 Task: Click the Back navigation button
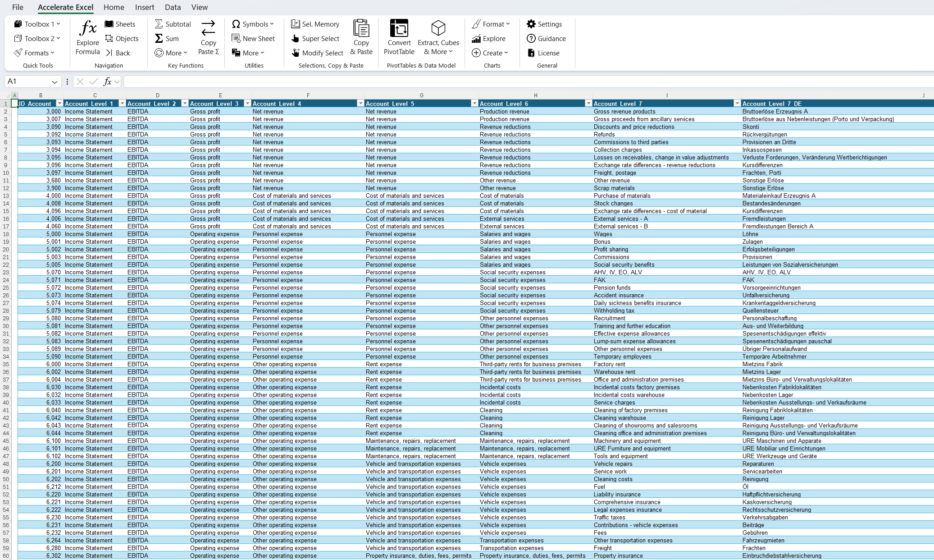point(118,53)
